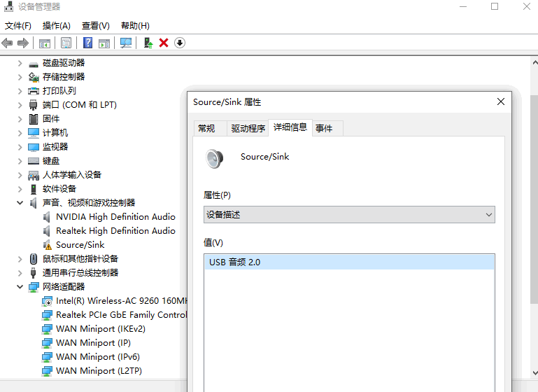Select WAN Miniport (L2TP) device
538x392 pixels.
(99, 371)
